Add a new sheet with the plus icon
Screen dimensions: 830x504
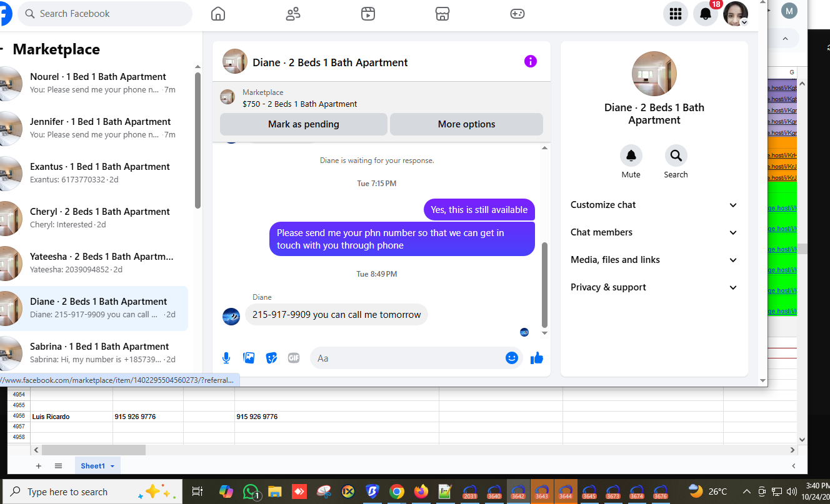(39, 466)
